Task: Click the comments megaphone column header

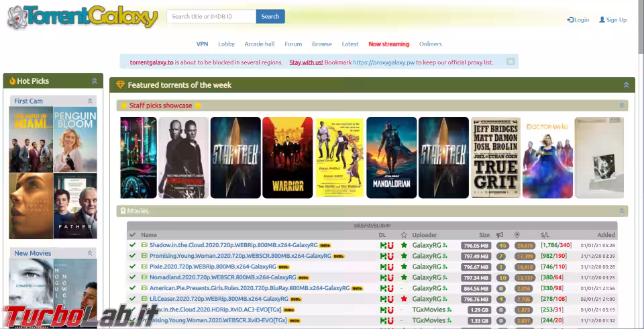Action: (500, 235)
